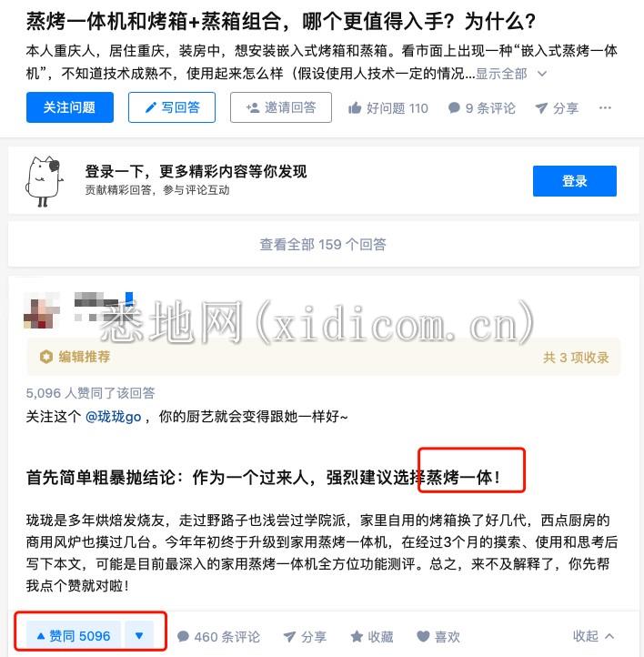Image resolution: width=644 pixels, height=657 pixels.
Task: Click the 460 条评论 comments icon
Action: [183, 636]
